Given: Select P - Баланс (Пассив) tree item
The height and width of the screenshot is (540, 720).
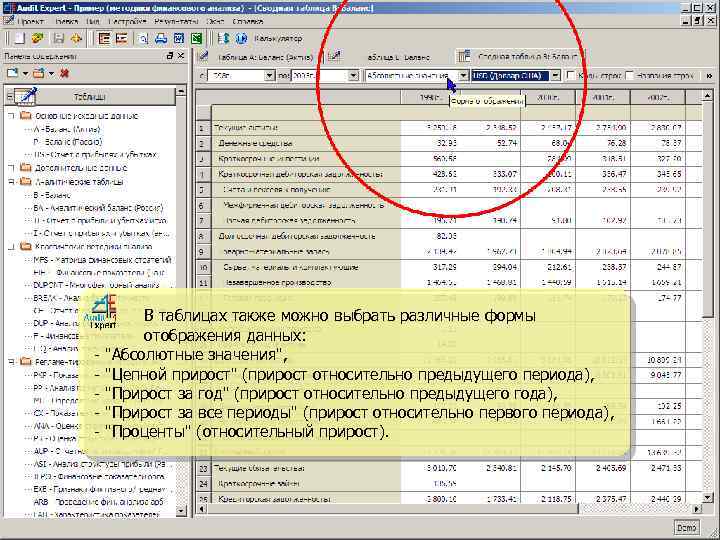Looking at the screenshot, I should click(68, 142).
